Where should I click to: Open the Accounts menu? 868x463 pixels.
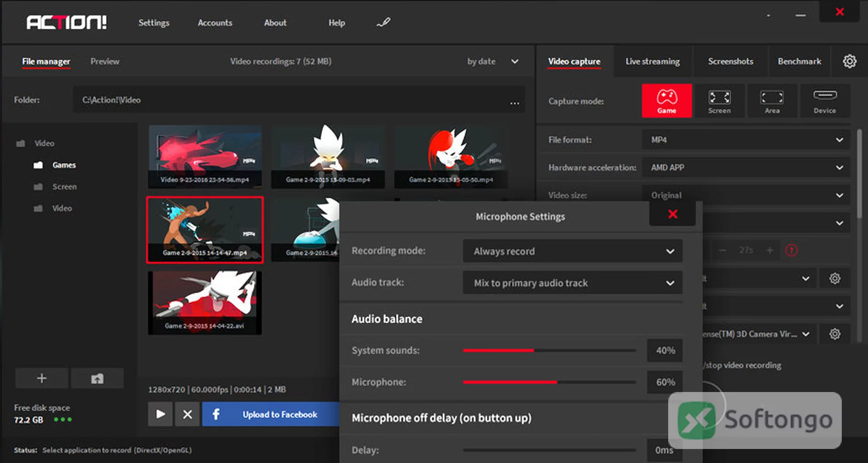(x=215, y=23)
